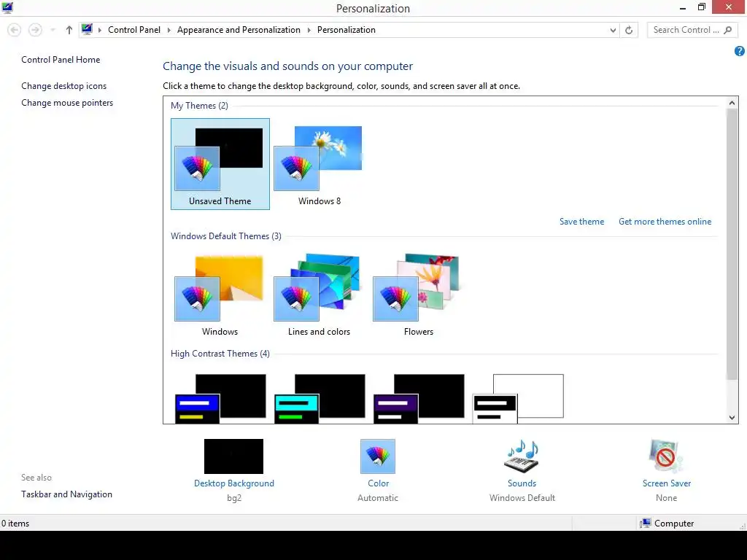747x560 pixels.
Task: Click the bg2 background name
Action: [234, 498]
